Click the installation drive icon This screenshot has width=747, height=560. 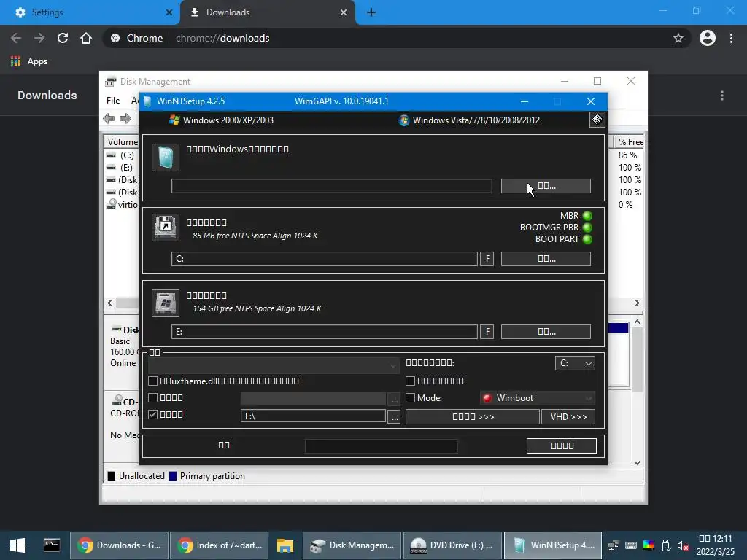166,303
